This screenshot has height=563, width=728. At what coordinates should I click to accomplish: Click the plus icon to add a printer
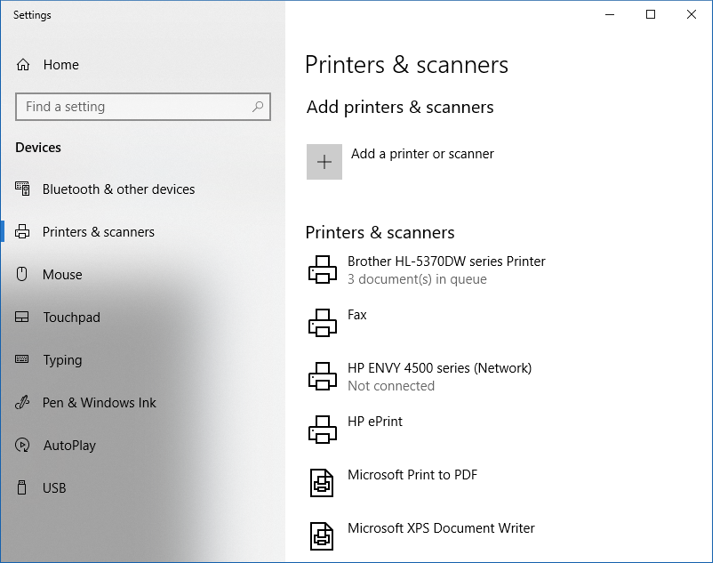[x=324, y=162]
